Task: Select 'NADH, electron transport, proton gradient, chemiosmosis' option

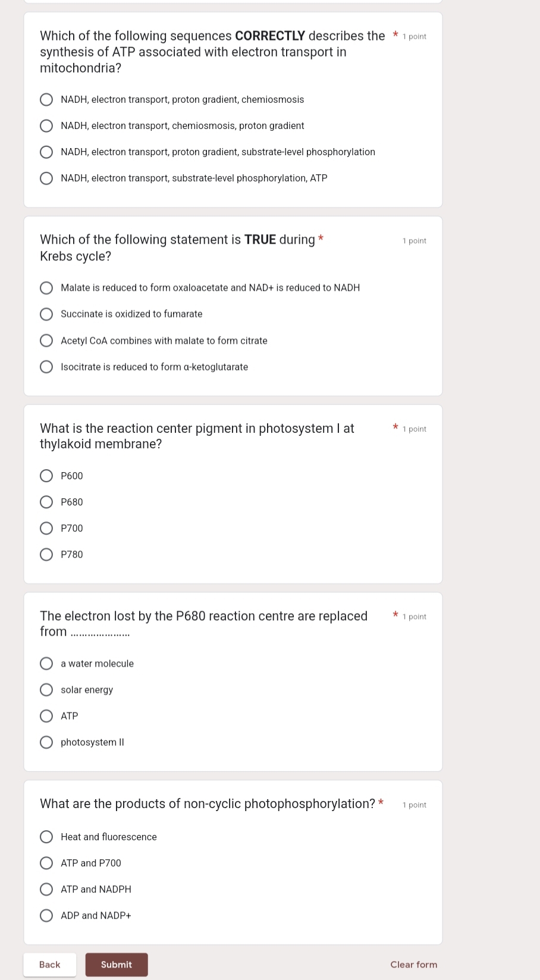Action: pyautogui.click(x=46, y=100)
